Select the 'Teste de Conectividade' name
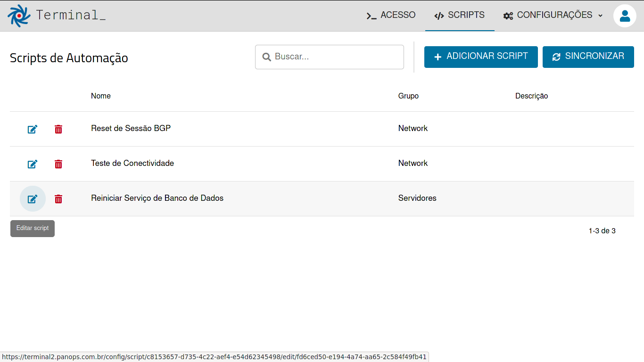Viewport: 644px width, 362px height. coord(132,163)
